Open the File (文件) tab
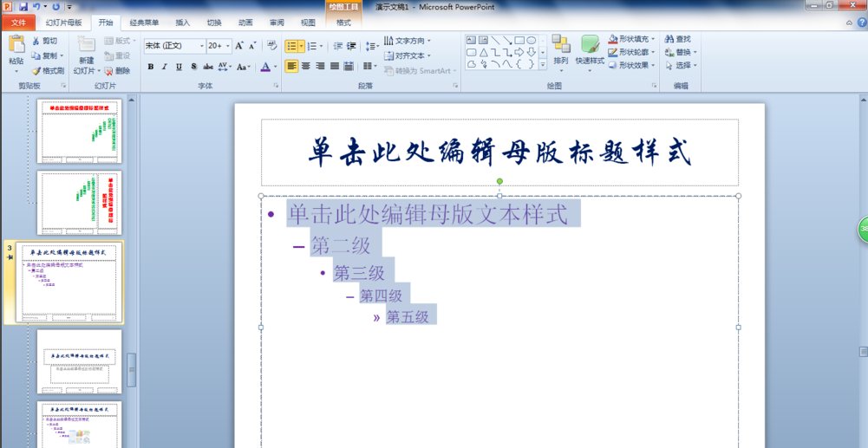Viewport: 868px width, 448px height. (19, 23)
